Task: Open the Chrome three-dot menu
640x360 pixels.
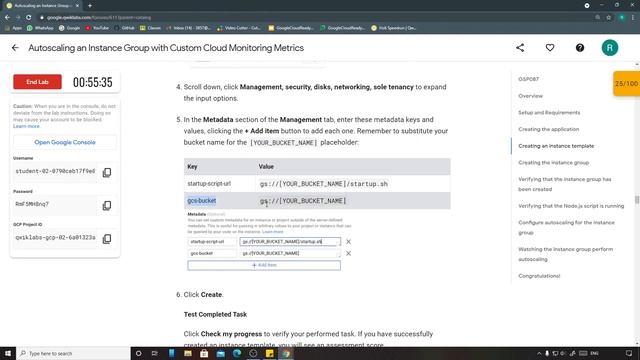Action: tap(633, 18)
